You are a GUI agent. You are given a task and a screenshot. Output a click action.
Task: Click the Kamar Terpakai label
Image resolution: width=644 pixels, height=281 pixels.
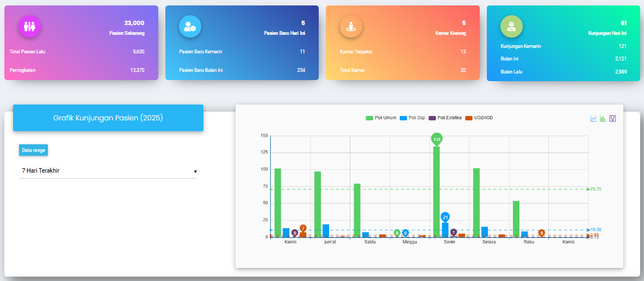pos(356,51)
